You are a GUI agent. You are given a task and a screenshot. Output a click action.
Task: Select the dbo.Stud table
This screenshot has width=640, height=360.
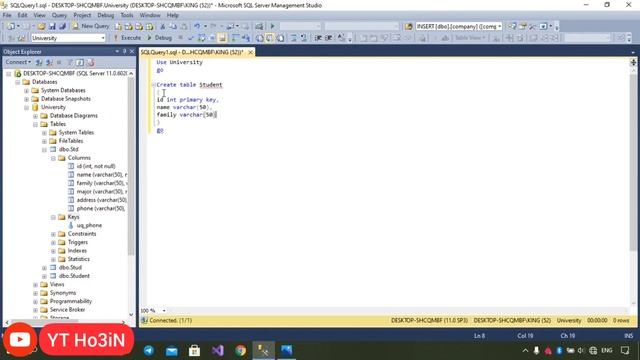click(70, 268)
